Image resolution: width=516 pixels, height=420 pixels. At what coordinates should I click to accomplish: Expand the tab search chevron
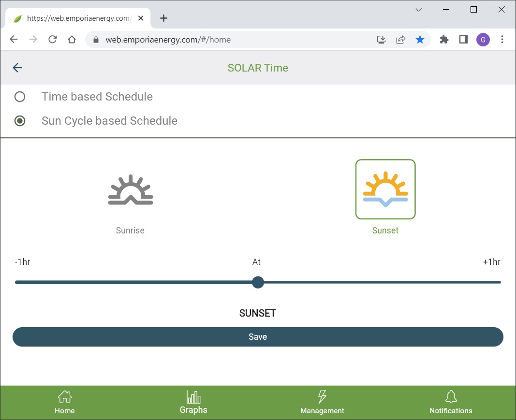point(419,10)
